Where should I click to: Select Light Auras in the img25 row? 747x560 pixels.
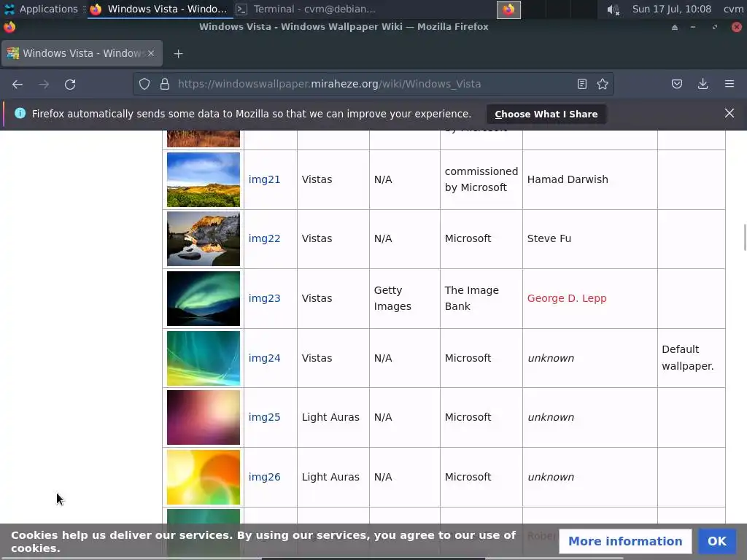[x=330, y=417]
